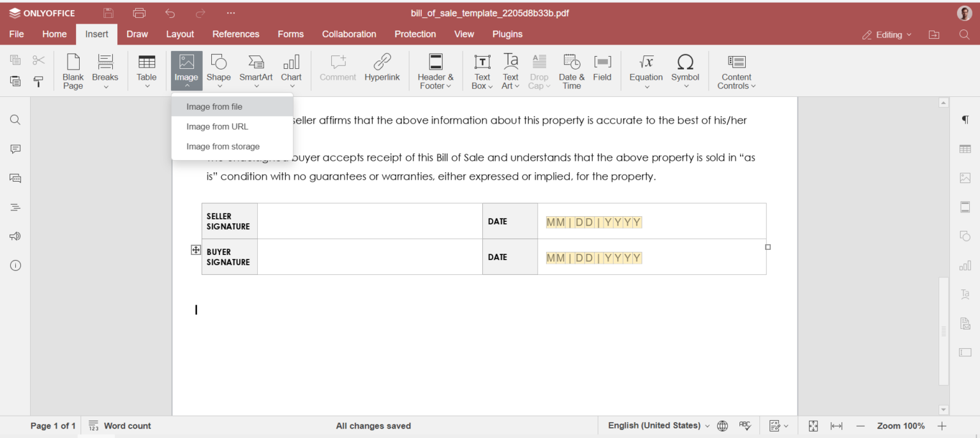Click the Print icon in the header

138,13
